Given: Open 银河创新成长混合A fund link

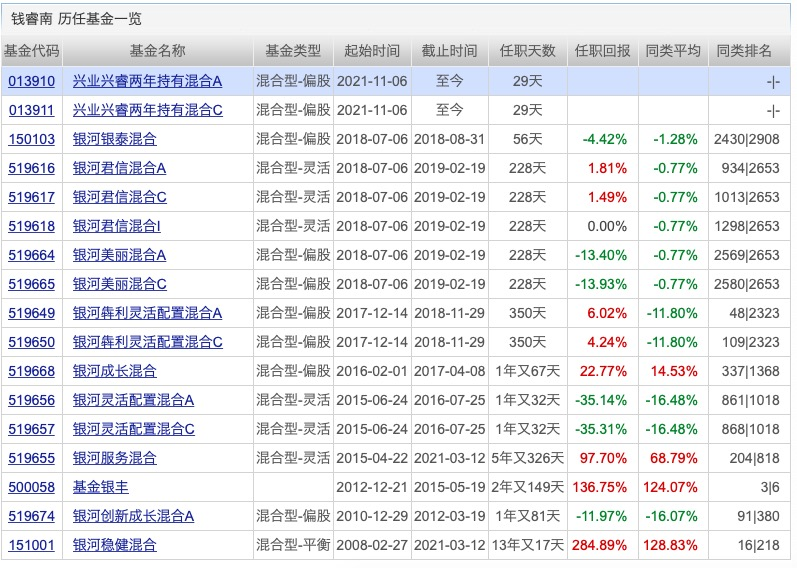Looking at the screenshot, I should tap(133, 516).
